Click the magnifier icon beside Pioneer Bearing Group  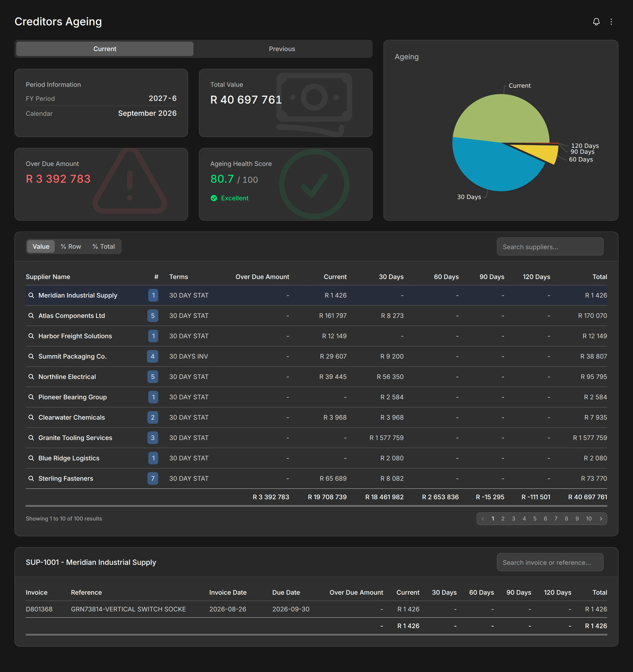click(31, 397)
